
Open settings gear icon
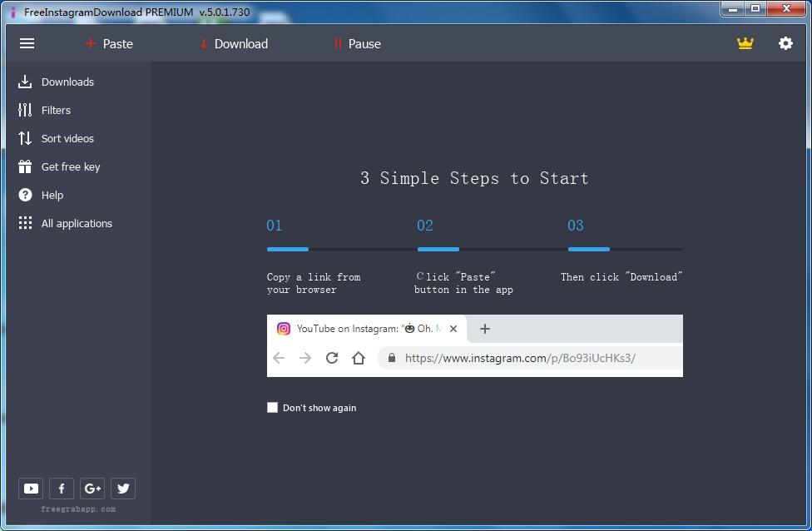pos(785,43)
